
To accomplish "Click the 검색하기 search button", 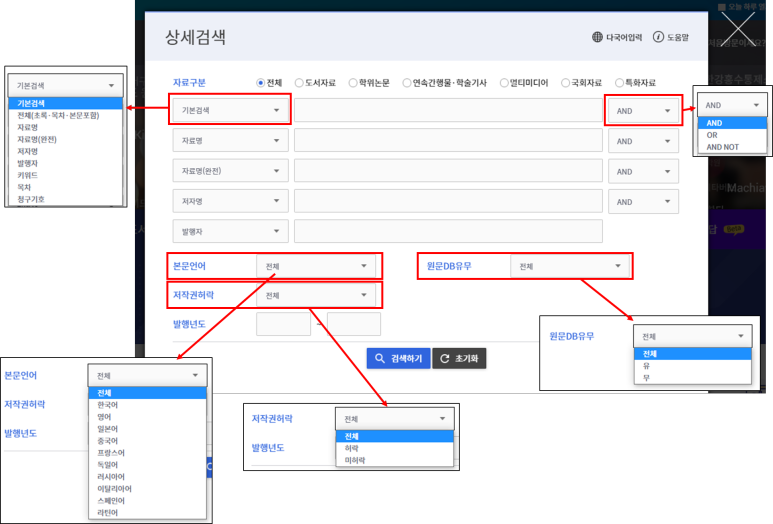I will [x=398, y=358].
